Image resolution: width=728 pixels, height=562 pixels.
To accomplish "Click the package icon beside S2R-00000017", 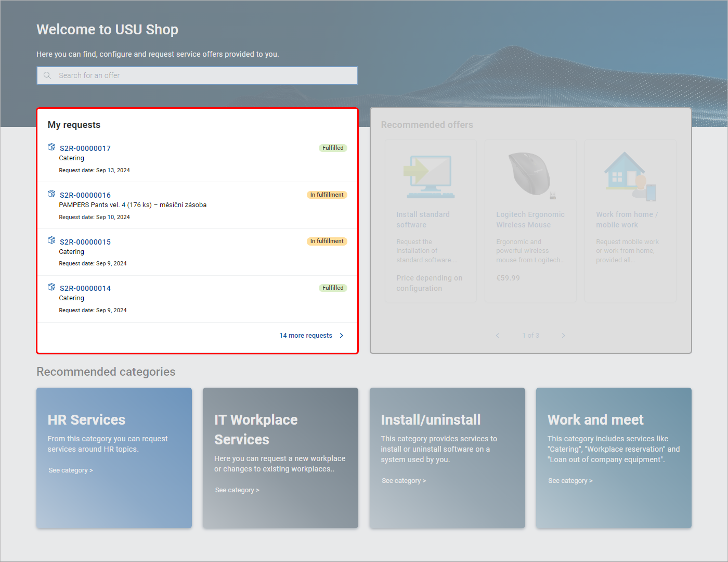I will click(51, 147).
